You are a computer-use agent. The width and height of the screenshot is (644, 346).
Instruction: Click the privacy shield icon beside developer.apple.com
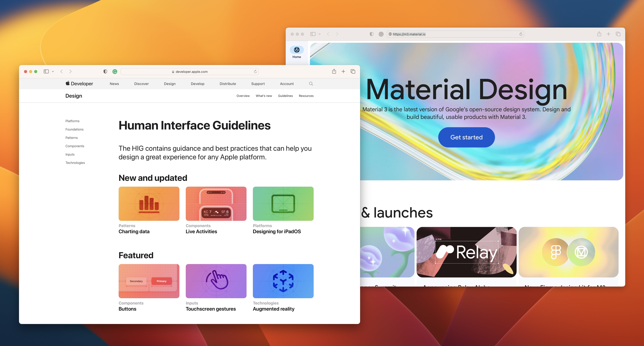coord(105,72)
